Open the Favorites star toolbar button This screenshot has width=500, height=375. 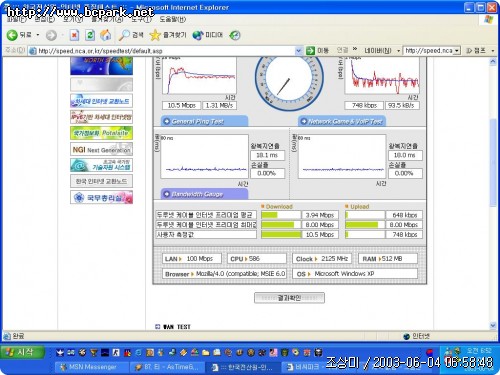[168, 35]
